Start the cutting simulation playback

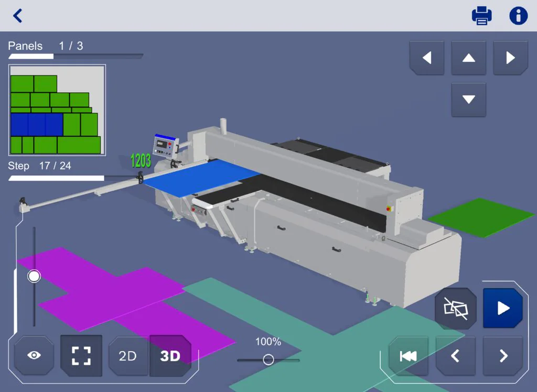tap(503, 308)
